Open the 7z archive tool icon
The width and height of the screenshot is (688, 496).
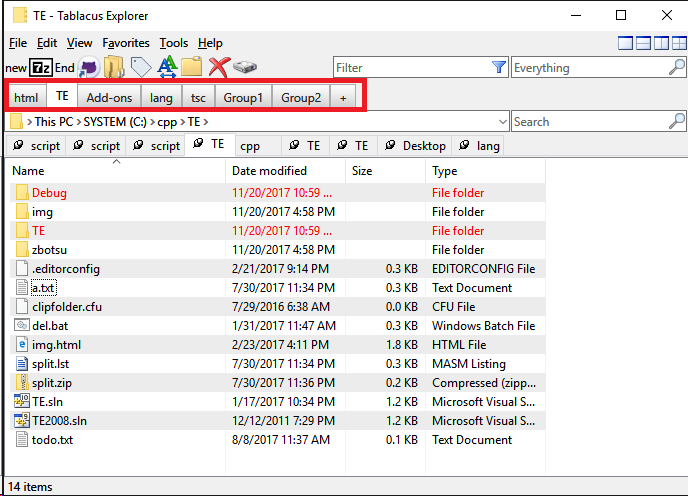click(x=41, y=68)
